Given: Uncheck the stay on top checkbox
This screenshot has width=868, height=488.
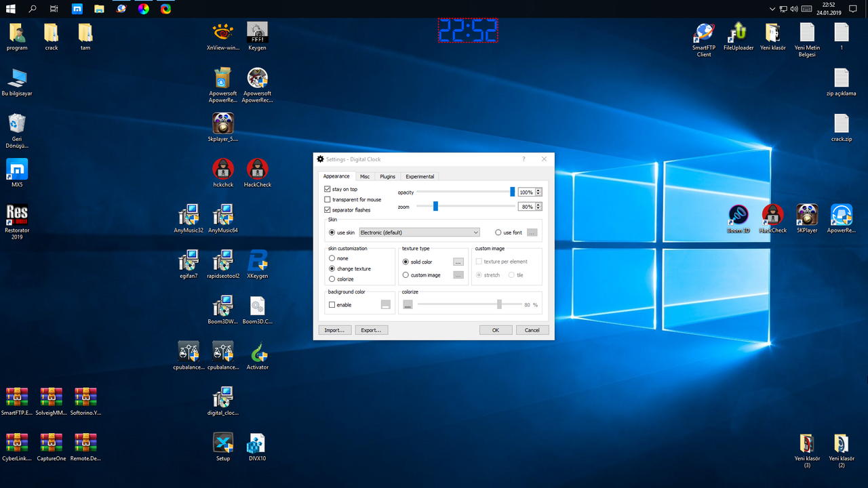Looking at the screenshot, I should [328, 189].
